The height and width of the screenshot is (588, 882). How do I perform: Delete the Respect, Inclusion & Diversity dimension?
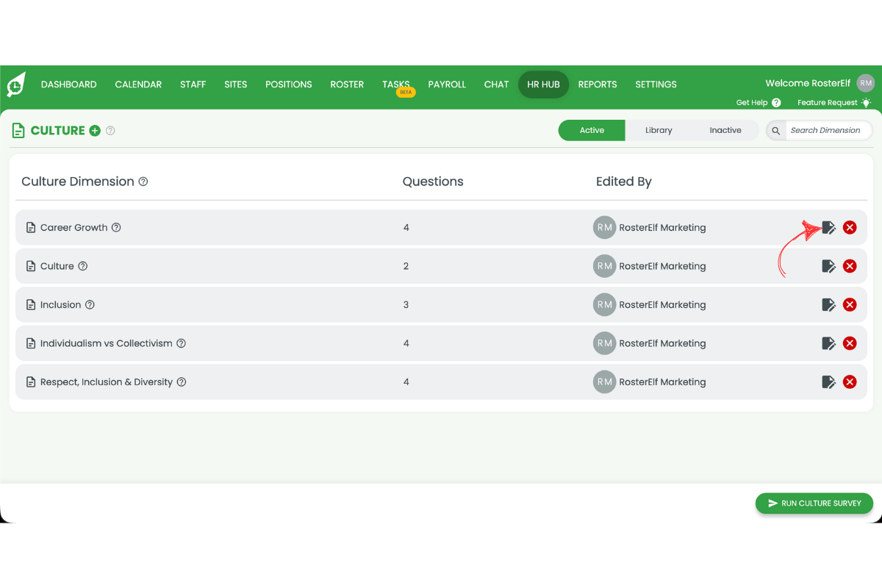(x=850, y=382)
